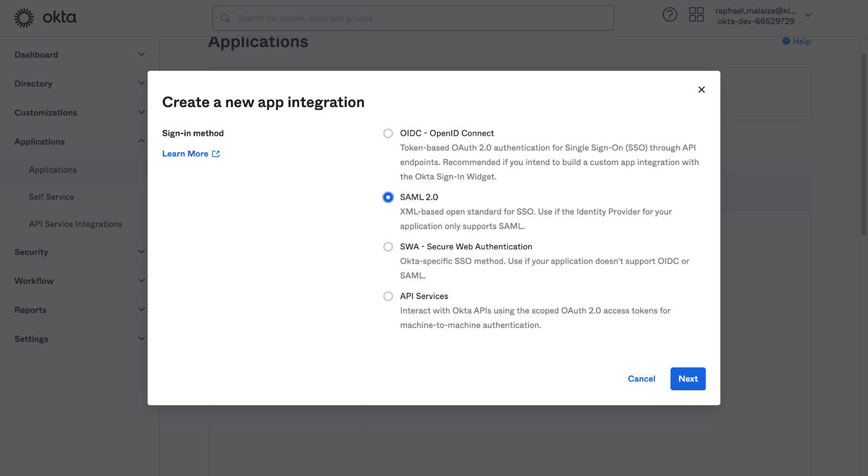The width and height of the screenshot is (868, 476).
Task: Click the Okta logo icon
Action: pyautogui.click(x=24, y=18)
